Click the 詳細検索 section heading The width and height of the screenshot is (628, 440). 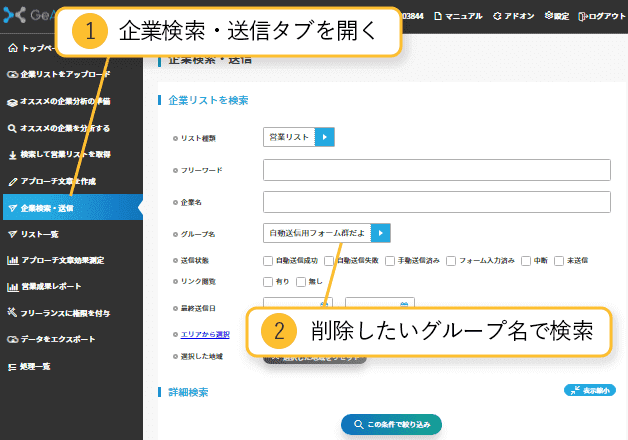click(188, 392)
